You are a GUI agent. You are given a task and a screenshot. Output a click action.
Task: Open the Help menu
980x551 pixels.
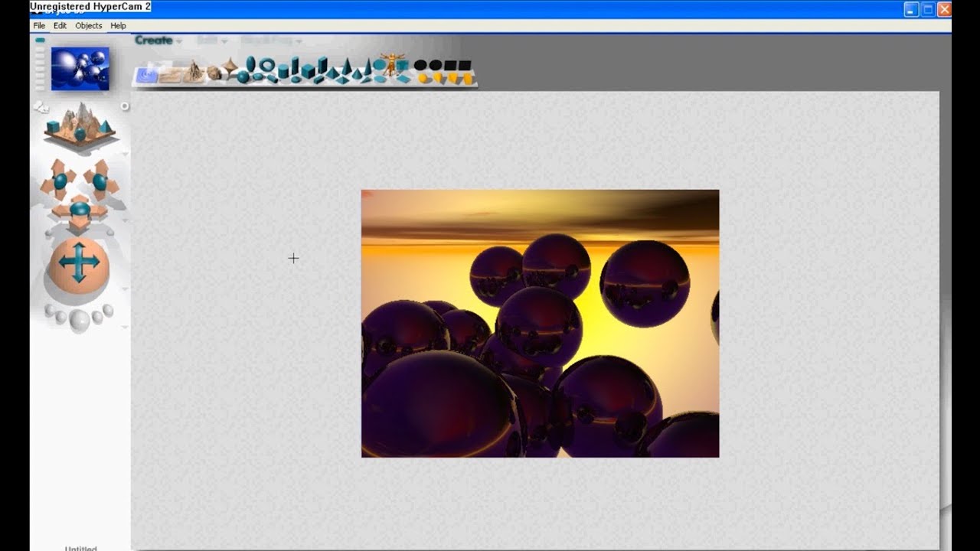pyautogui.click(x=118, y=25)
